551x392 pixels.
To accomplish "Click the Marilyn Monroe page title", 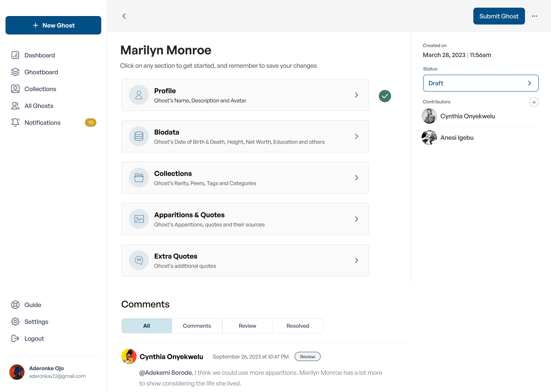I will (x=166, y=50).
